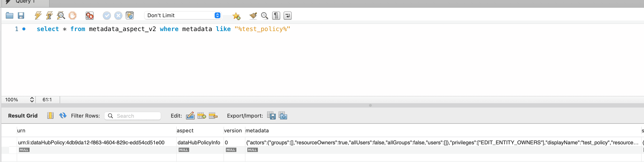Select the Query 1 tab
This screenshot has width=644, height=162.
(x=25, y=2)
